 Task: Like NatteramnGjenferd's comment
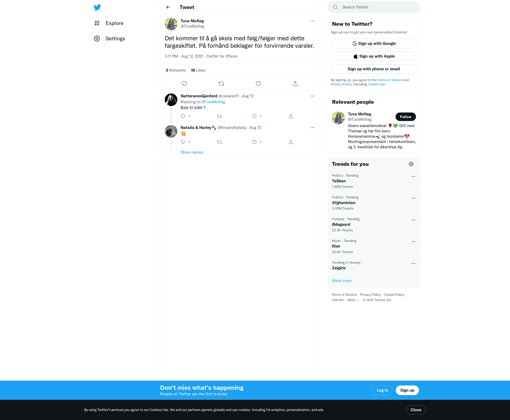pos(254,116)
